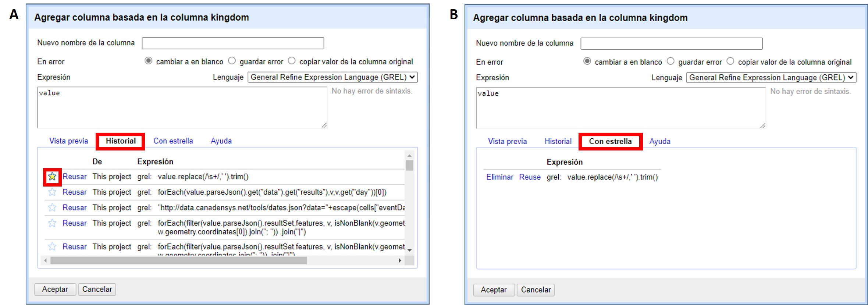Click into the Expresión text area in panel A

click(x=182, y=107)
